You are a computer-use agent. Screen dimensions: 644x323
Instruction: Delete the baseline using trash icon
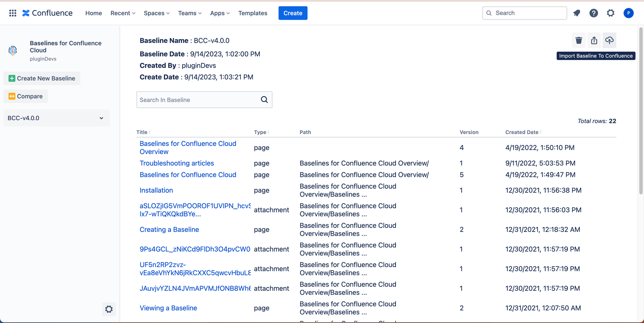click(579, 40)
